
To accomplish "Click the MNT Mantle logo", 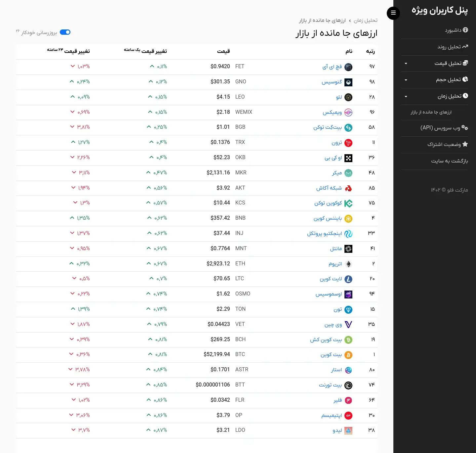I will tap(348, 249).
